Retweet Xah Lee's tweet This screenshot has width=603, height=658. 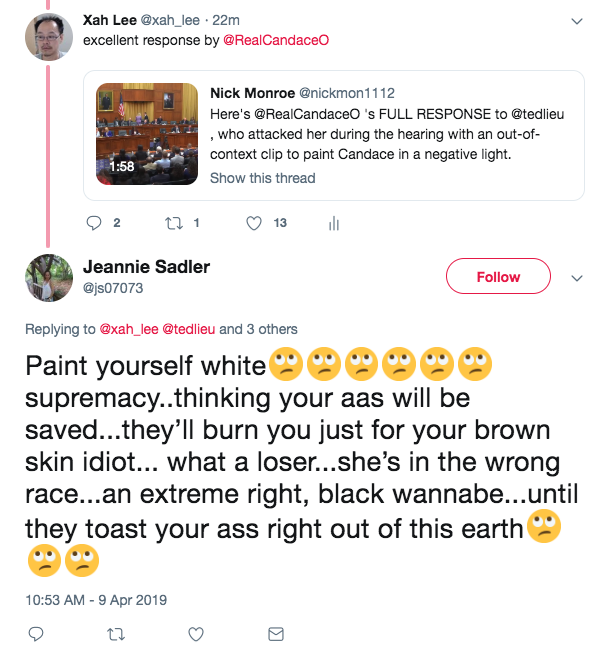(x=175, y=223)
